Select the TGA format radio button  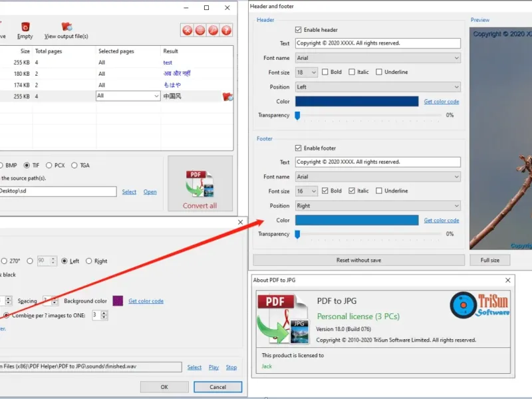click(x=74, y=165)
